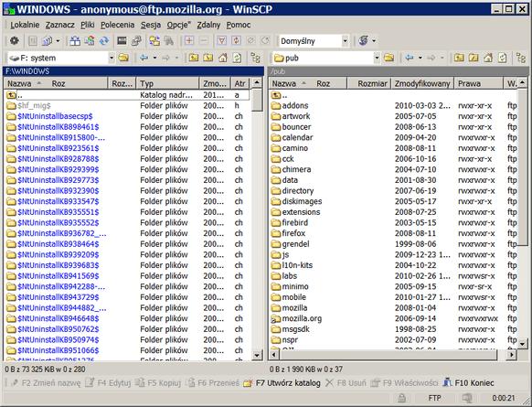
Task: Refresh the remote panel directory listing
Action: tap(502, 58)
